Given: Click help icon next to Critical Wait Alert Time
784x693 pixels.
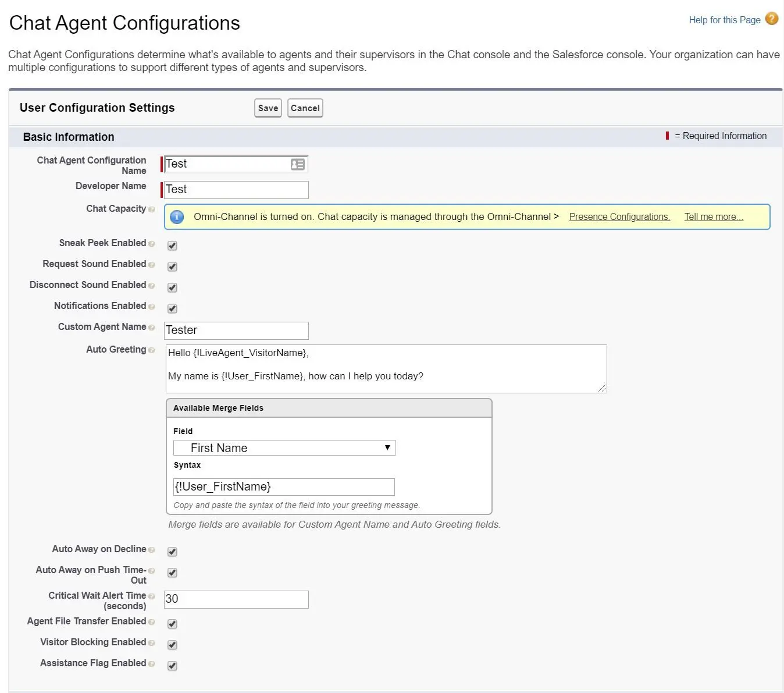Looking at the screenshot, I should pyautogui.click(x=152, y=596).
